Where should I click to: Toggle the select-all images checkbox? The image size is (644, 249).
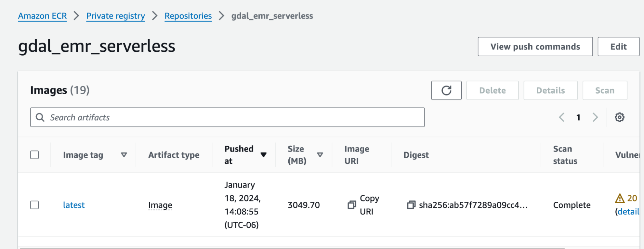[x=34, y=155]
